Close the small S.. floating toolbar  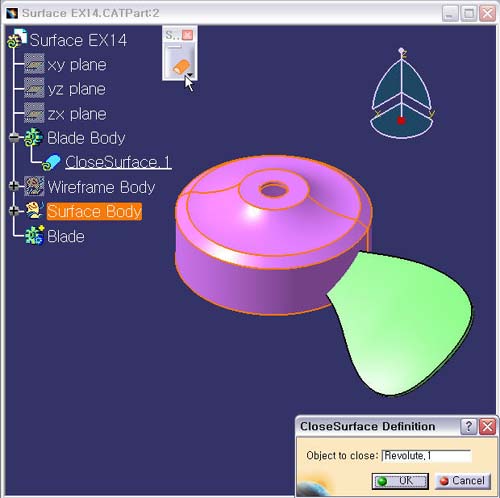click(x=188, y=35)
